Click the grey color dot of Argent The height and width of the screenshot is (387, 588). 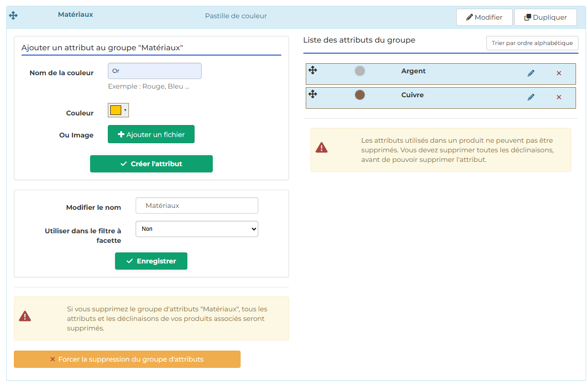360,71
